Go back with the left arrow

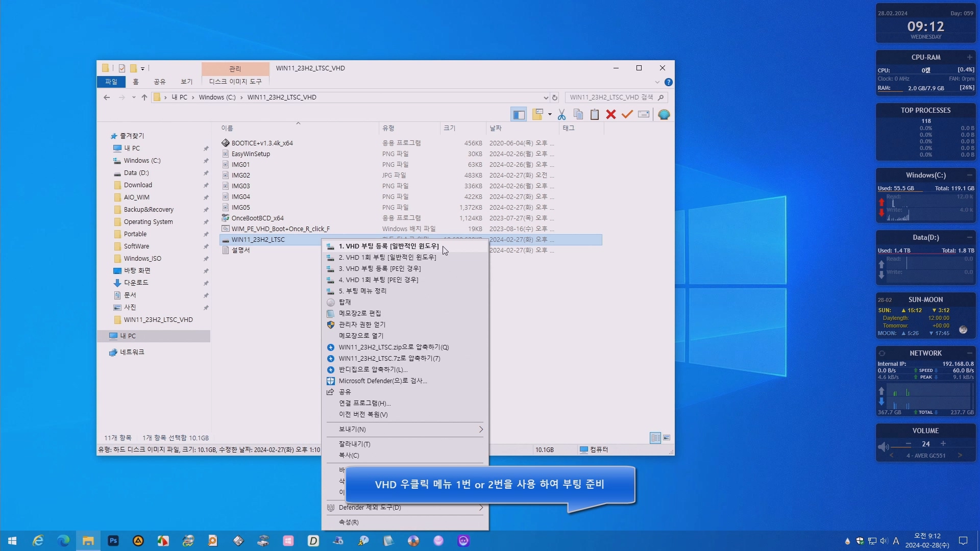point(106,97)
